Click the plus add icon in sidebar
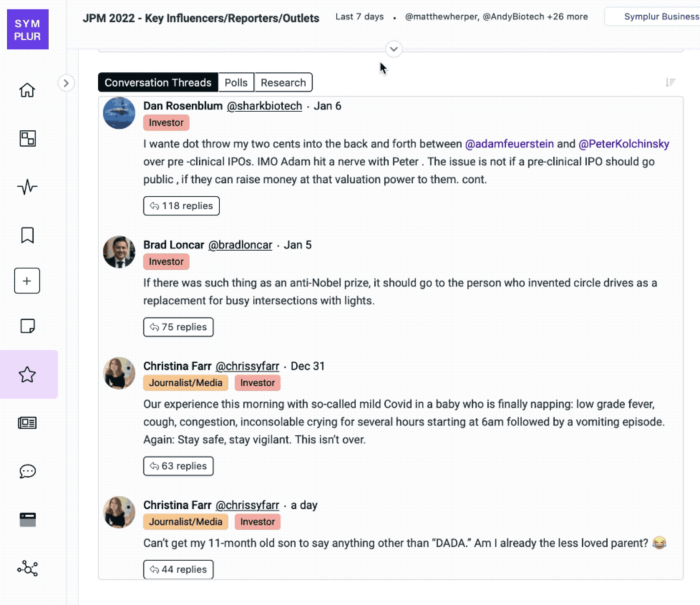Viewport: 700px width, 605px height. click(27, 281)
